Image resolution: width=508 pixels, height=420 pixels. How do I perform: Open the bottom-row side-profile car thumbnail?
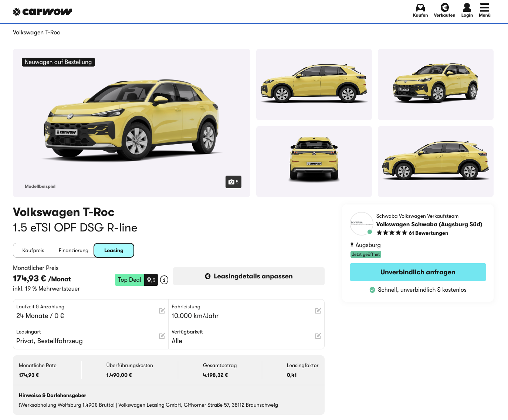pos(436,162)
